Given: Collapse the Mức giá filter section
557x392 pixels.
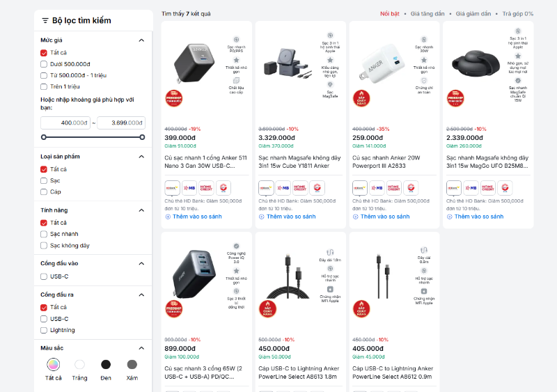Looking at the screenshot, I should point(141,40).
